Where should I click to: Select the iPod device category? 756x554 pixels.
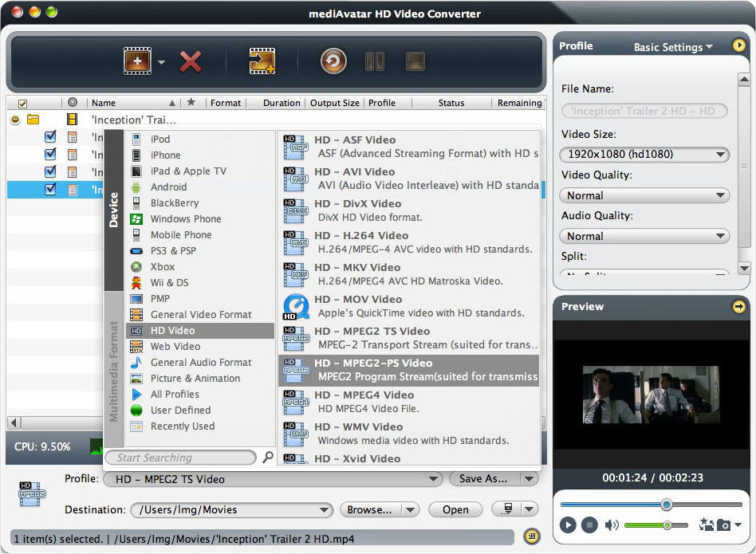[199, 139]
